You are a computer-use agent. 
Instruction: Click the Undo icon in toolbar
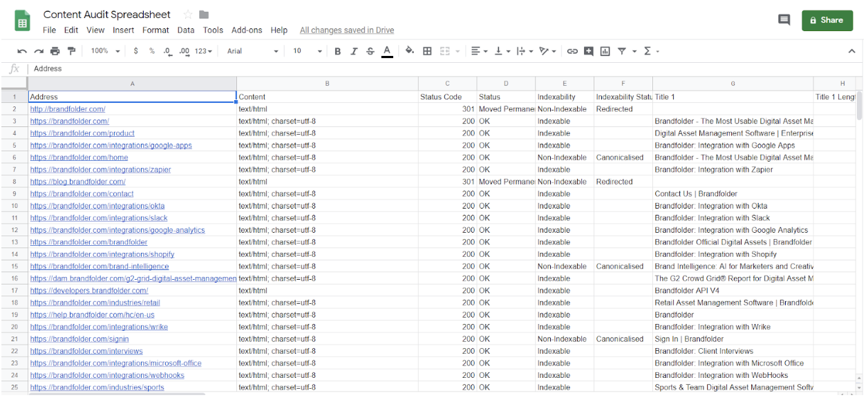point(22,51)
